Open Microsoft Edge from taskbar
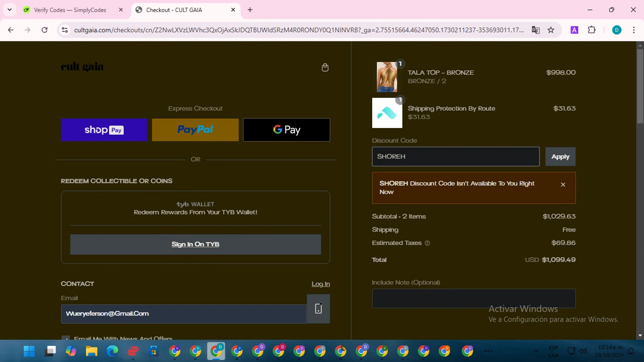This screenshot has width=644, height=362. (x=112, y=351)
